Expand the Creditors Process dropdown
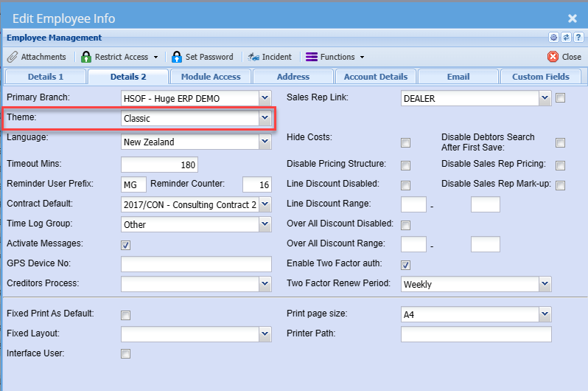This screenshot has width=588, height=391. [x=265, y=284]
